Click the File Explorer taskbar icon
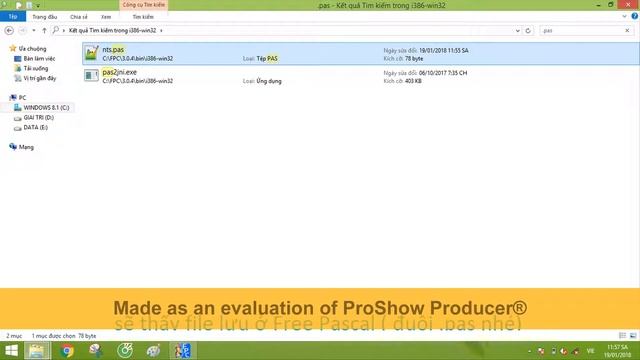 [37, 351]
